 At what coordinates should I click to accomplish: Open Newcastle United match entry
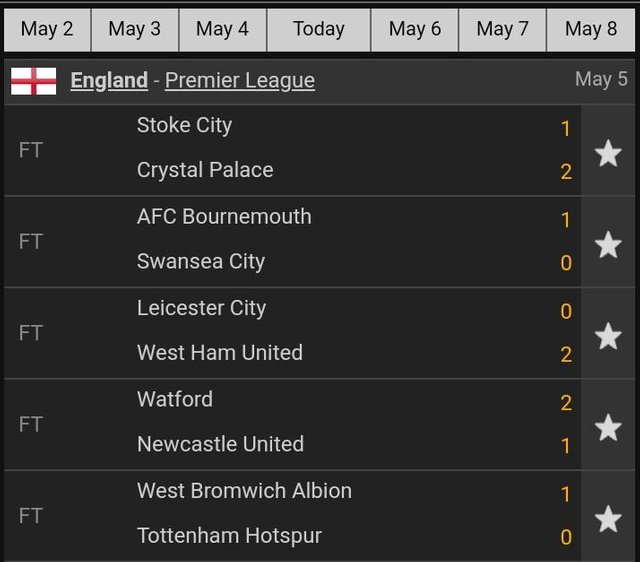[292, 424]
